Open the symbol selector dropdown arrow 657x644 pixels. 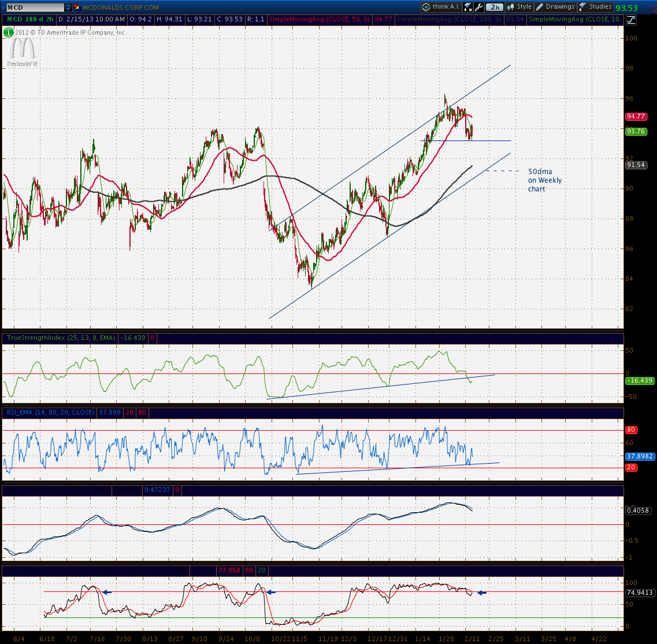point(68,8)
